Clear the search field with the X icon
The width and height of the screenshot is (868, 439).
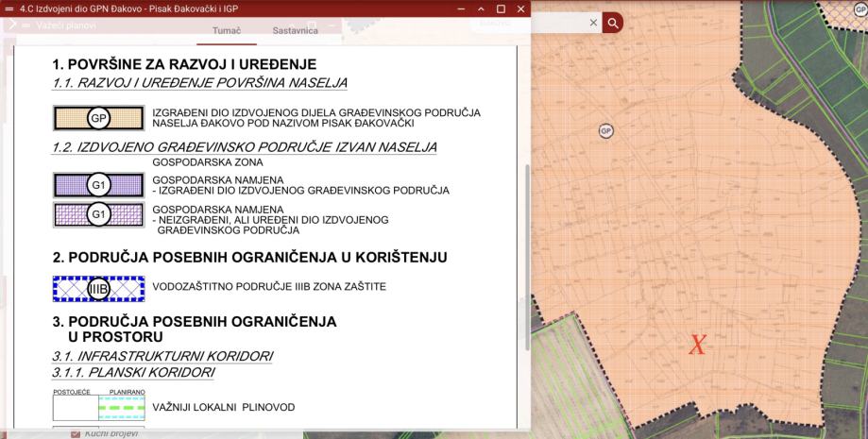pos(593,22)
